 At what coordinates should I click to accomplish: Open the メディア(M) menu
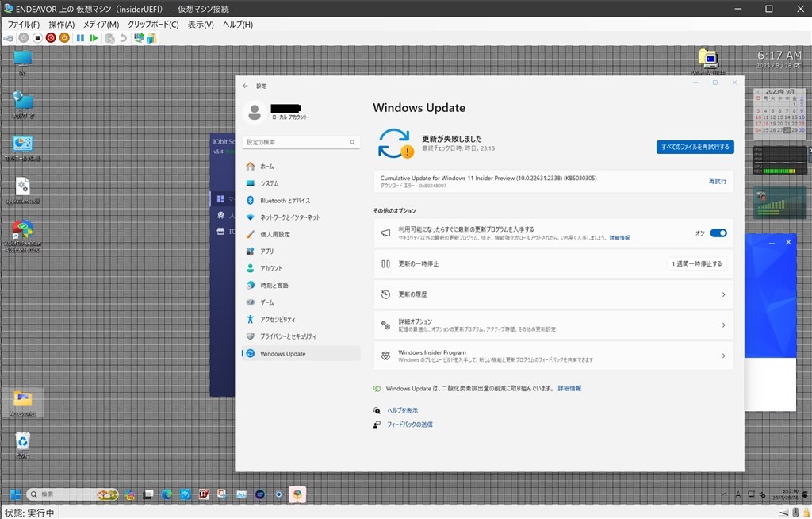[101, 25]
